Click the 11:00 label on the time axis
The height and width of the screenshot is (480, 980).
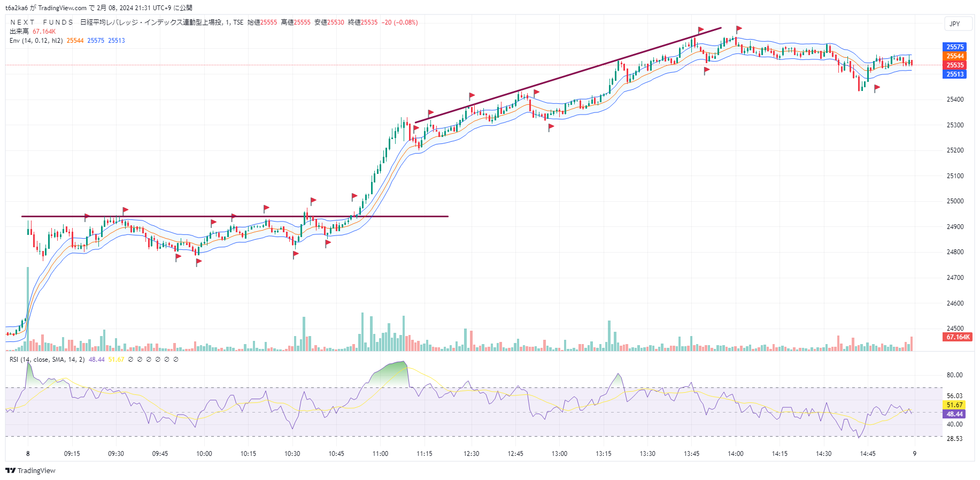[380, 454]
